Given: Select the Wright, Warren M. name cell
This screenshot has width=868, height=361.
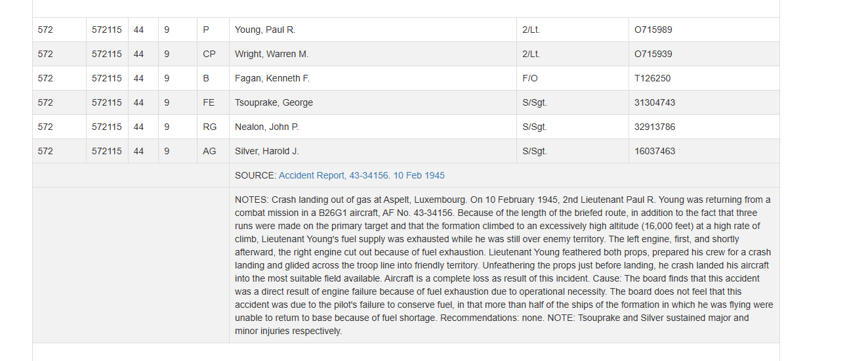Looking at the screenshot, I should tap(272, 54).
